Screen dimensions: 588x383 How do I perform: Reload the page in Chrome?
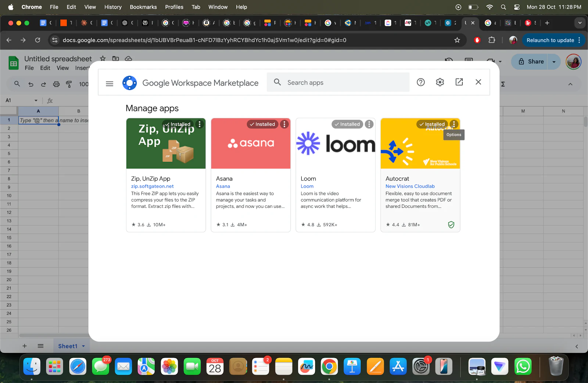point(37,40)
